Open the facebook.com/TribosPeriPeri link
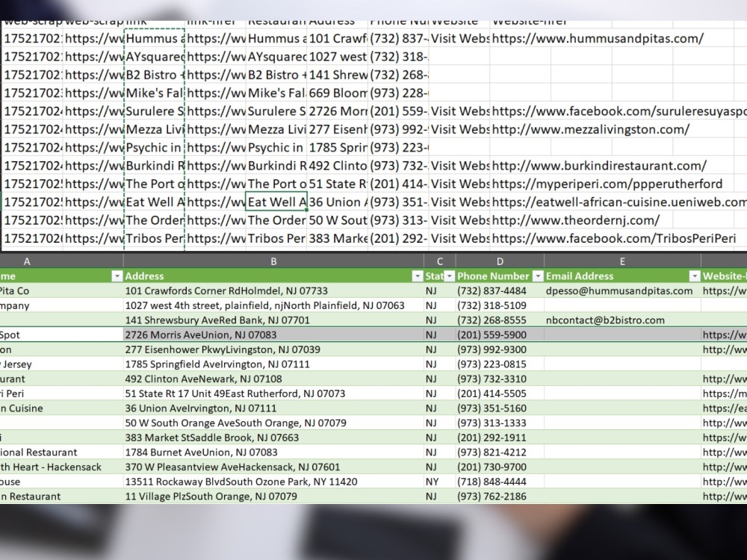The width and height of the screenshot is (747, 560). click(613, 238)
